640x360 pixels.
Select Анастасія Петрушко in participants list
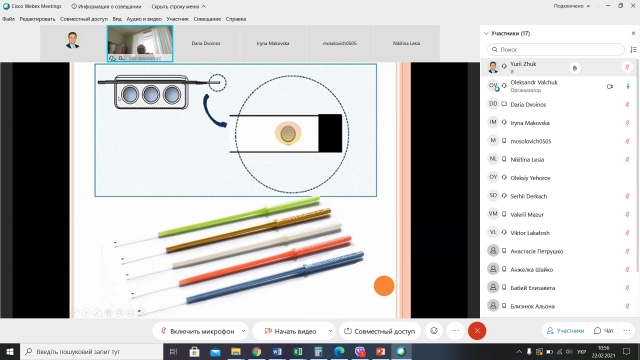[x=558, y=251]
